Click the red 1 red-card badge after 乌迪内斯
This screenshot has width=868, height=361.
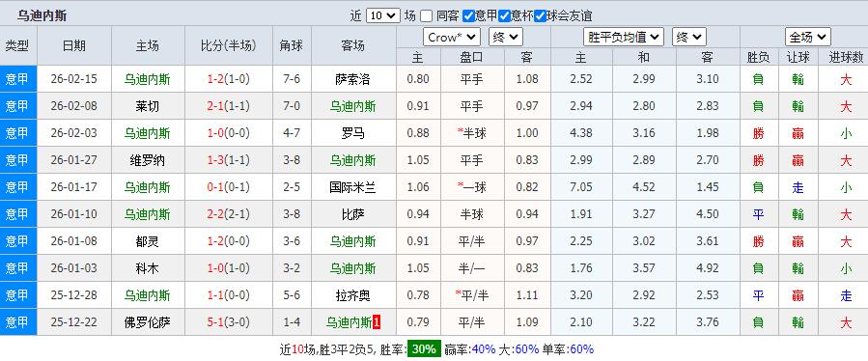(377, 322)
